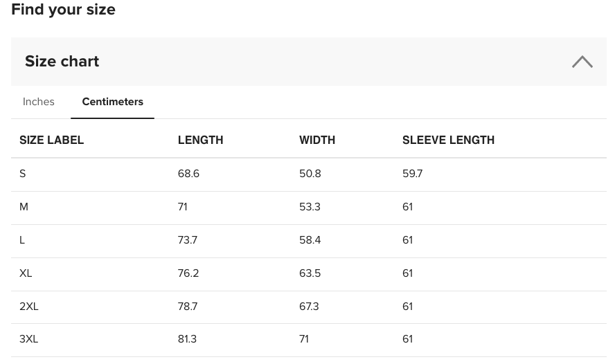
Task: Select the Centimeters tab
Action: click(113, 102)
